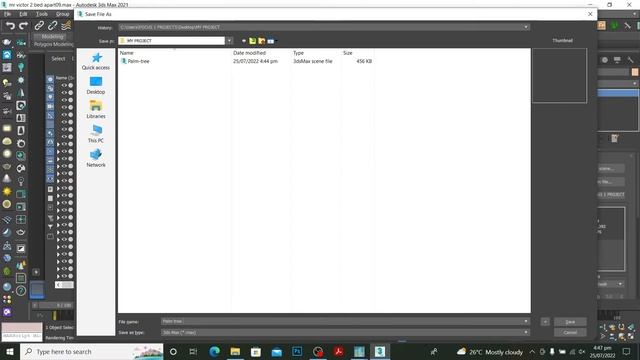
Task: Click the Windows Start button
Action: click(10, 351)
